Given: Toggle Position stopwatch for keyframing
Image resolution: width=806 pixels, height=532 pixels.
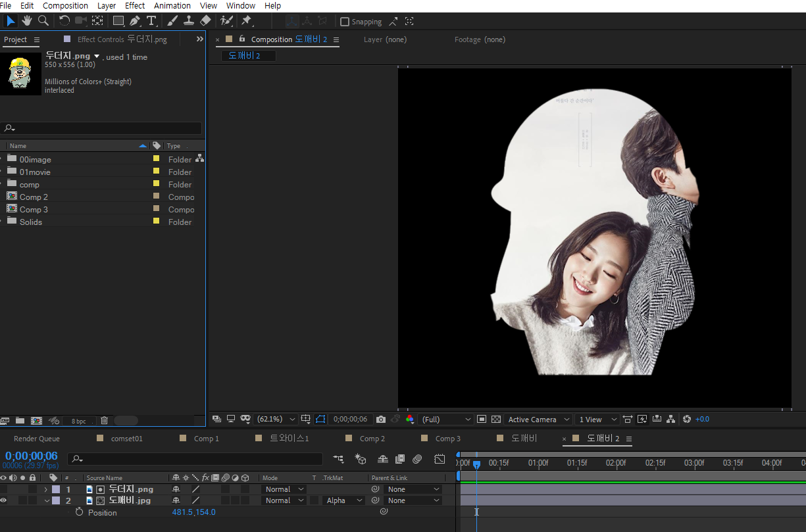Looking at the screenshot, I should [x=79, y=512].
